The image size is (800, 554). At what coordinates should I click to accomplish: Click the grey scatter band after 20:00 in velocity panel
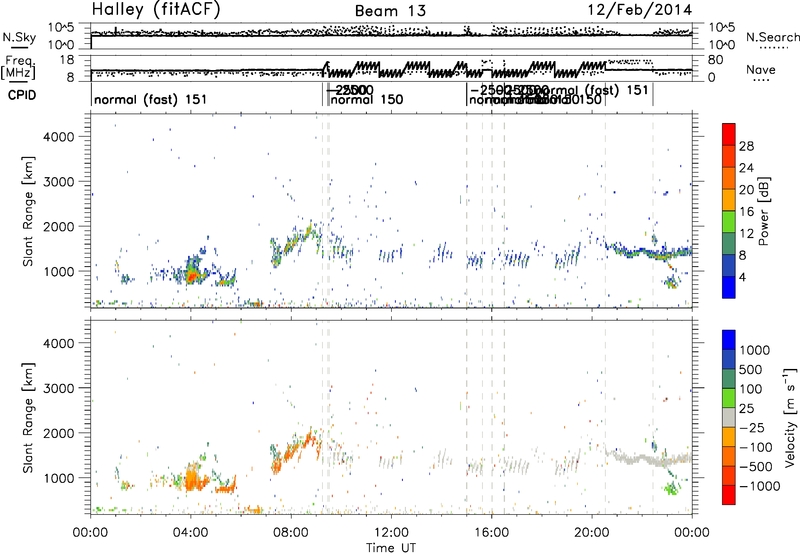tap(648, 458)
